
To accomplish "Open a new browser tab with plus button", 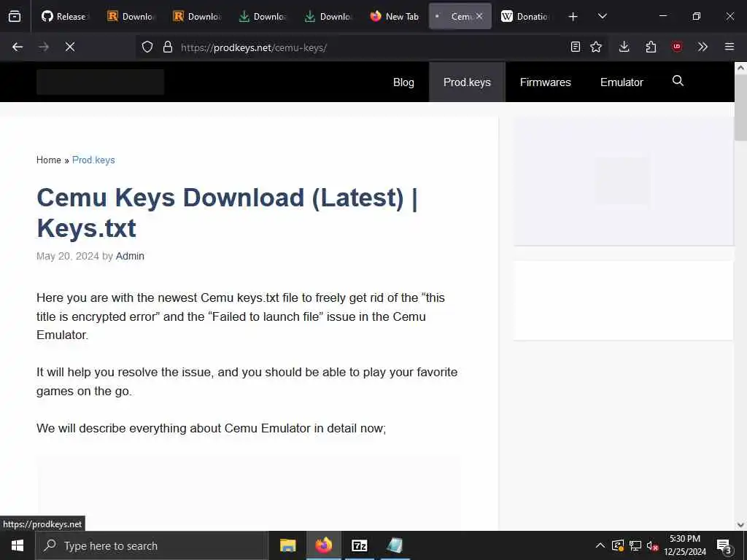I will click(x=573, y=17).
